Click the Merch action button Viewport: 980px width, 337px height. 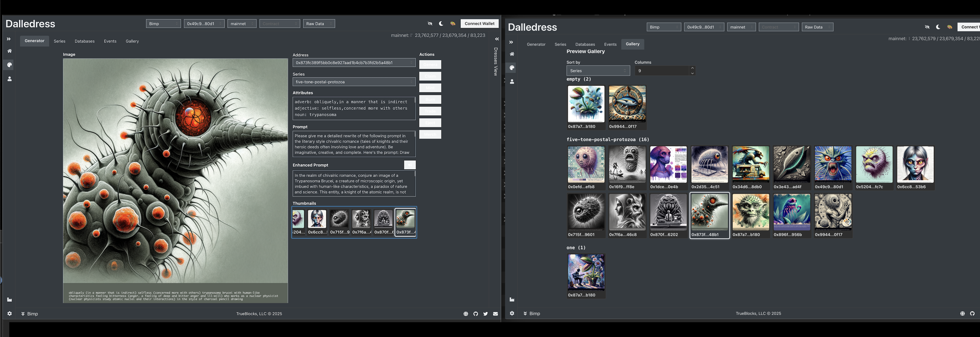coord(430,134)
